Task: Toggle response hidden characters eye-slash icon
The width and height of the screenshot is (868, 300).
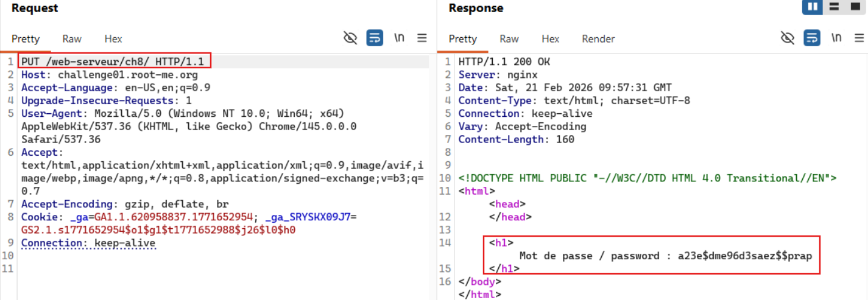Action: 787,38
